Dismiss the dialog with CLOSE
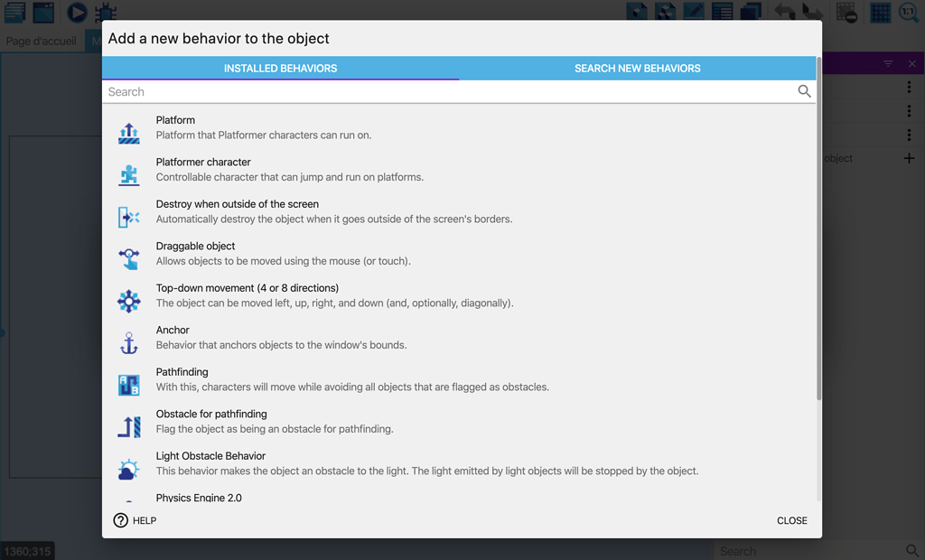This screenshot has height=560, width=925. [x=791, y=520]
